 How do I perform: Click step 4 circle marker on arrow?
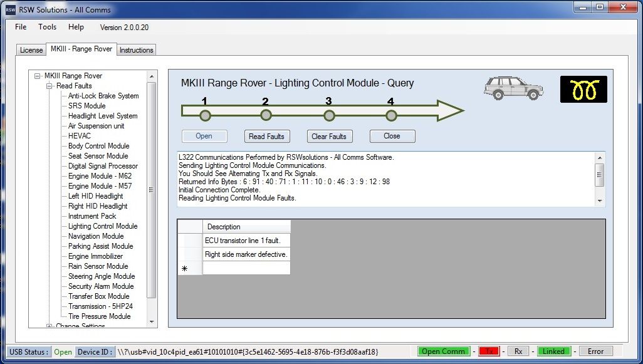(391, 116)
